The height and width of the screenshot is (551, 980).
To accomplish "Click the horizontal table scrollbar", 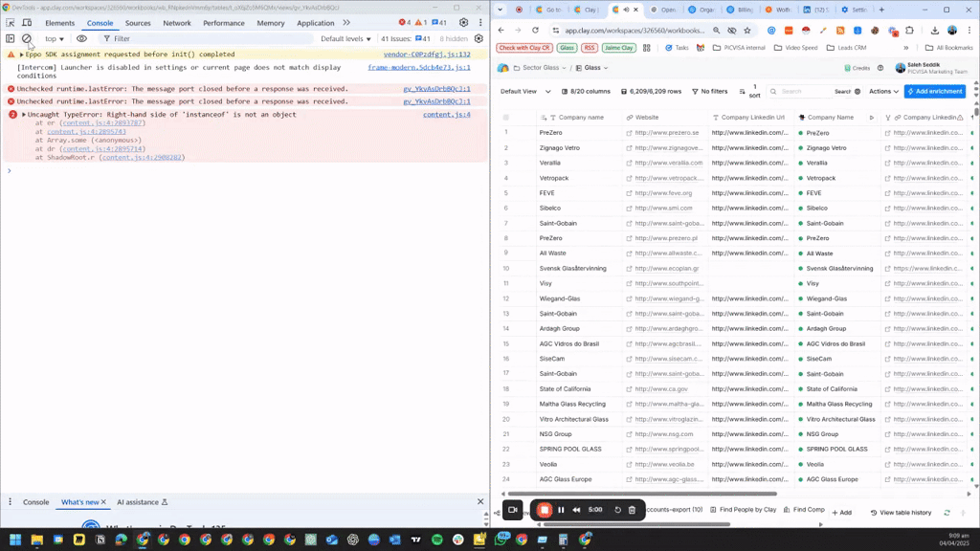I will [642, 494].
